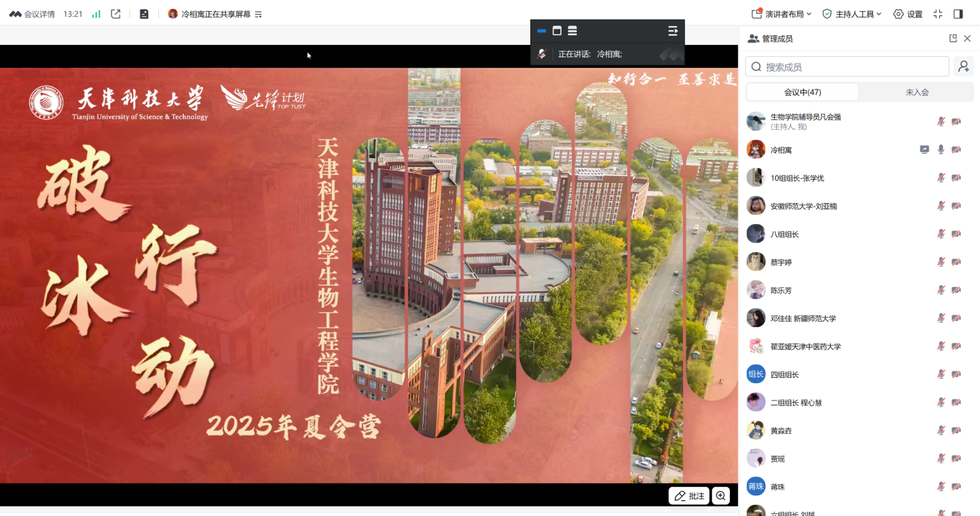Unmute microphone of 安徽师范大学-刘亚楠
Image resolution: width=980 pixels, height=516 pixels.
(x=941, y=206)
